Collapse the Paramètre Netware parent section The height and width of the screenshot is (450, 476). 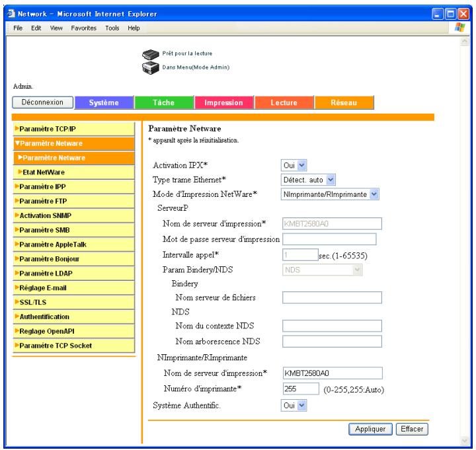pyautogui.click(x=74, y=143)
